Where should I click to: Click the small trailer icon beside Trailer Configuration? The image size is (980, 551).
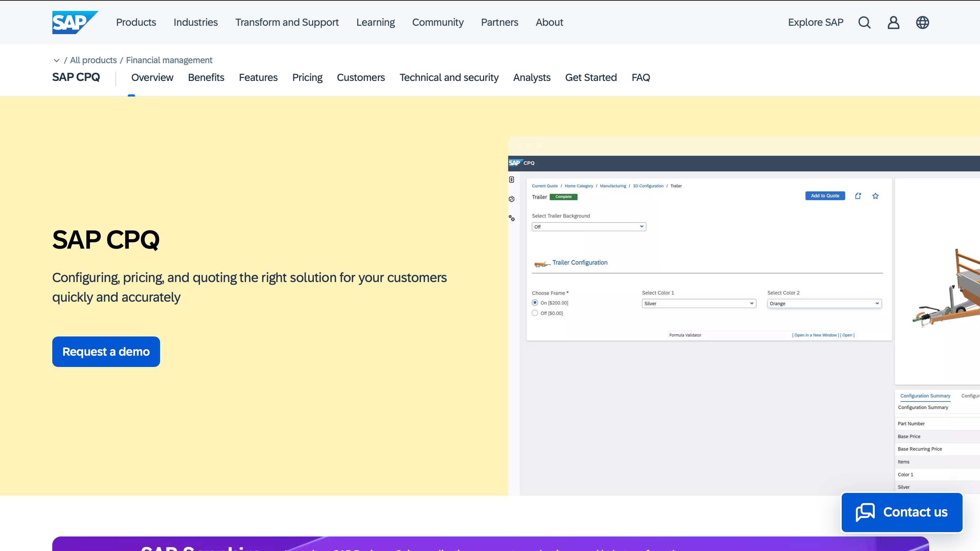point(542,264)
